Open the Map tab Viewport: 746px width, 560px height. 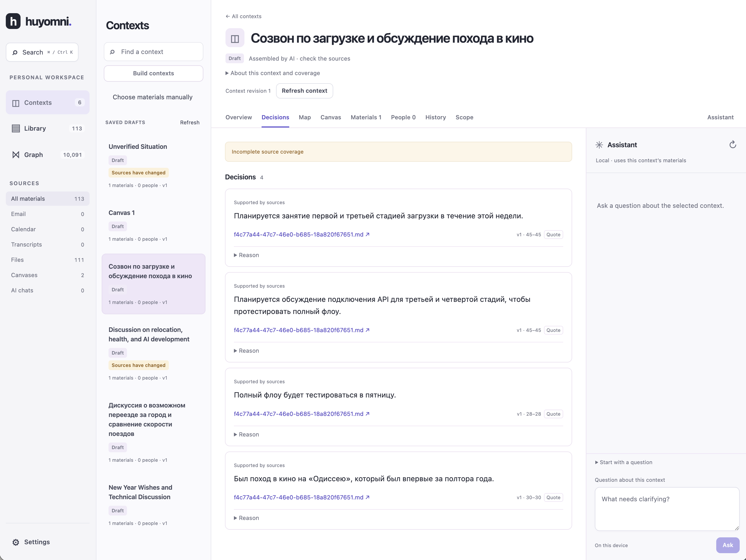click(x=305, y=117)
